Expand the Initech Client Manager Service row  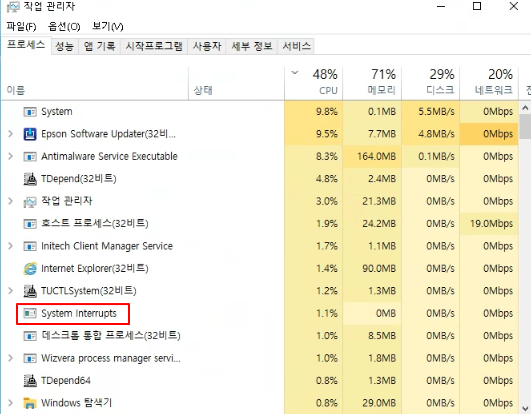point(10,246)
